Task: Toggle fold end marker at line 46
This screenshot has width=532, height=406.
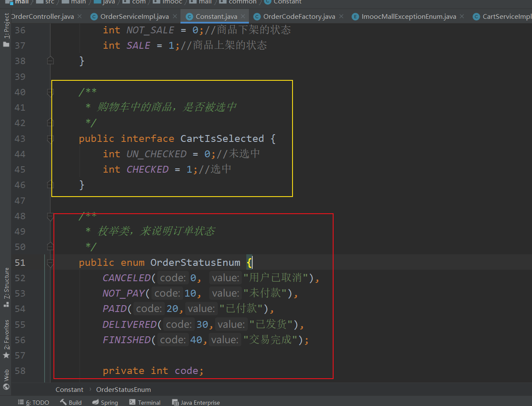Action: pos(50,185)
